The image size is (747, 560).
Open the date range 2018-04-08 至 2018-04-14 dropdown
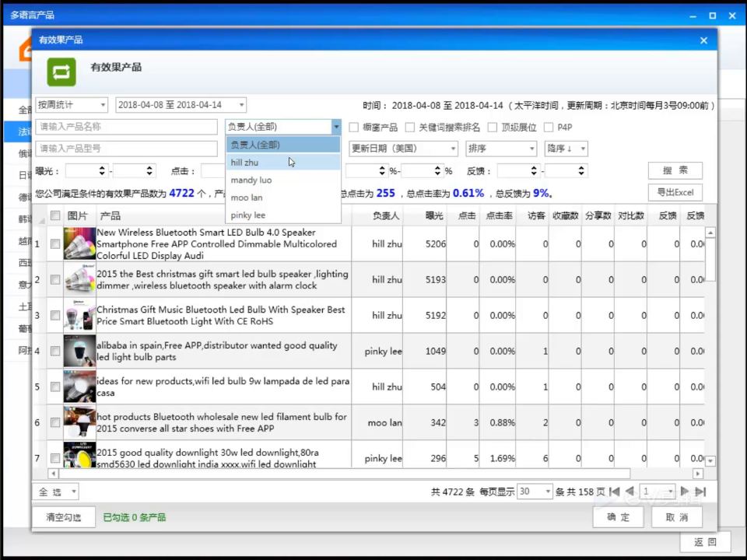point(181,105)
